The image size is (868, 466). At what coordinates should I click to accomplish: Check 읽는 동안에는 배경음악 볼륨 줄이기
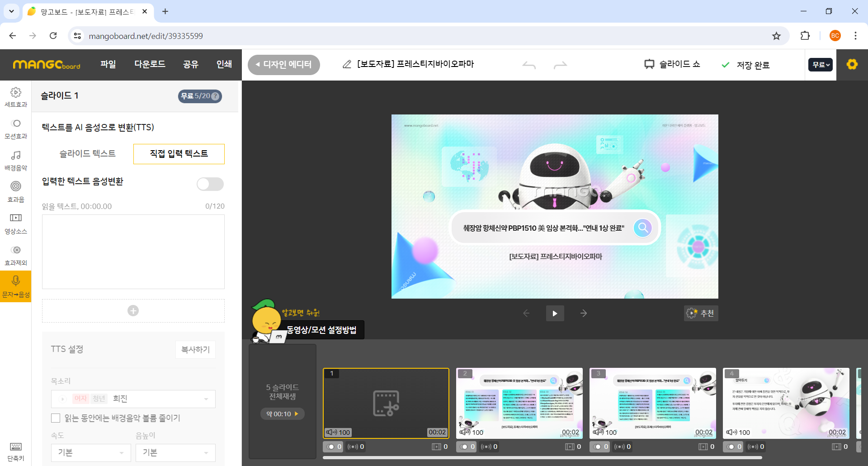56,418
